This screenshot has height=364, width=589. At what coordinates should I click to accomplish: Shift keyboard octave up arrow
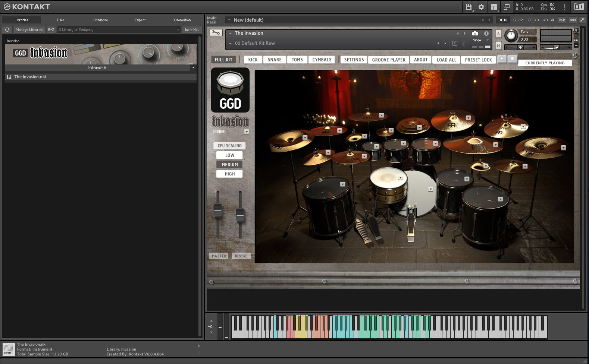(211, 321)
